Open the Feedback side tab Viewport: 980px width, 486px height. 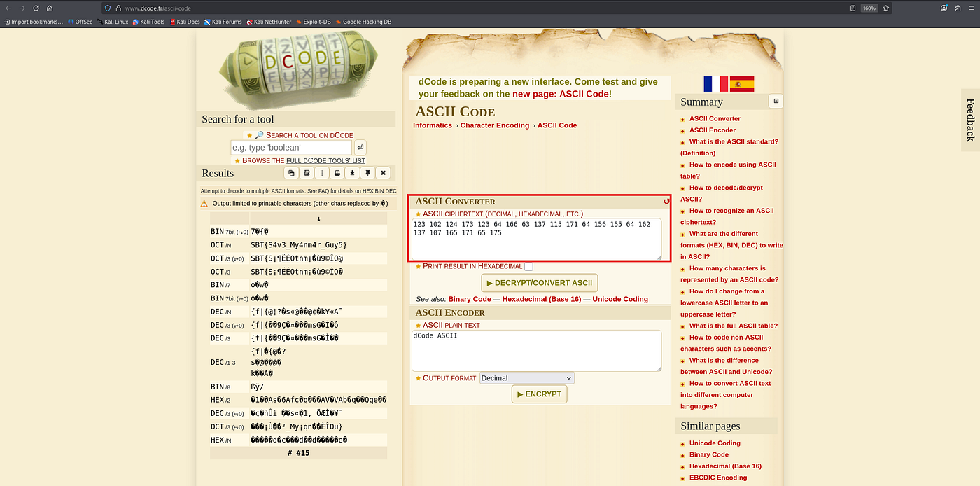[x=970, y=120]
